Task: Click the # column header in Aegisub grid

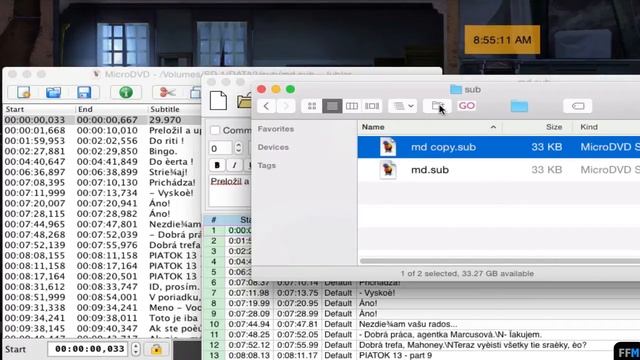Action: (x=214, y=220)
